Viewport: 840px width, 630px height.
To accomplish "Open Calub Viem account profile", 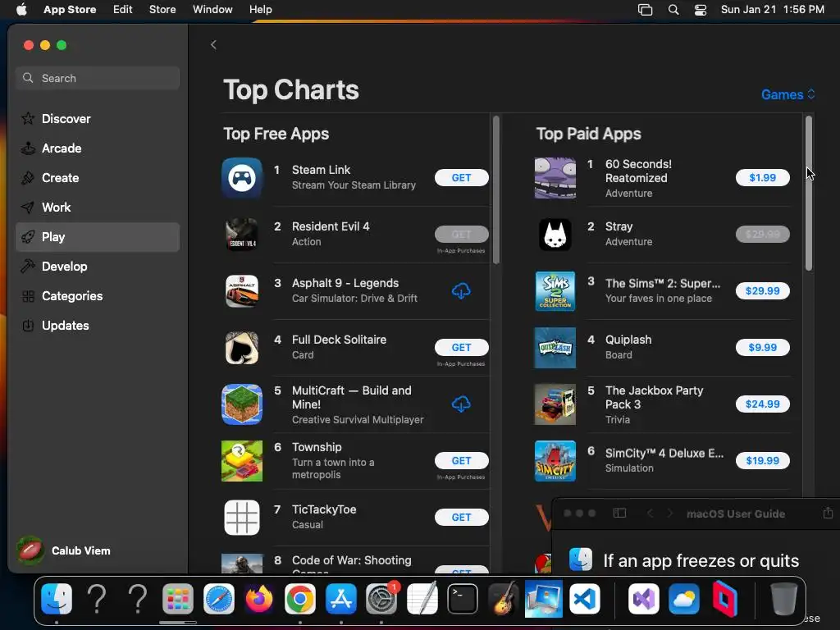I will tap(64, 550).
